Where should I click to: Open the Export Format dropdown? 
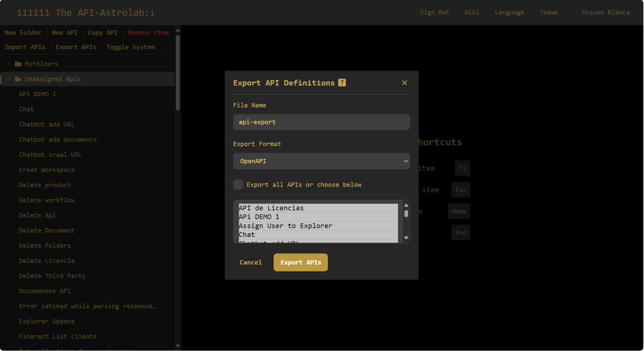321,161
